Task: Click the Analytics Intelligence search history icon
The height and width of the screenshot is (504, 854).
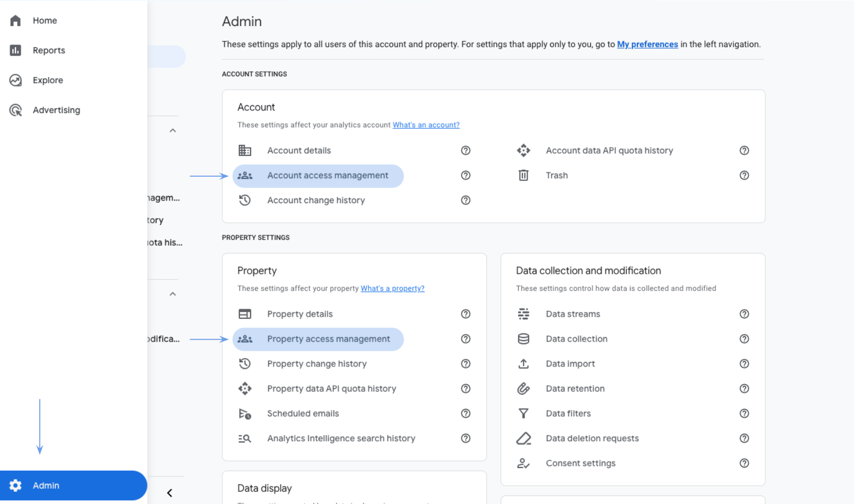Action: pyautogui.click(x=245, y=439)
